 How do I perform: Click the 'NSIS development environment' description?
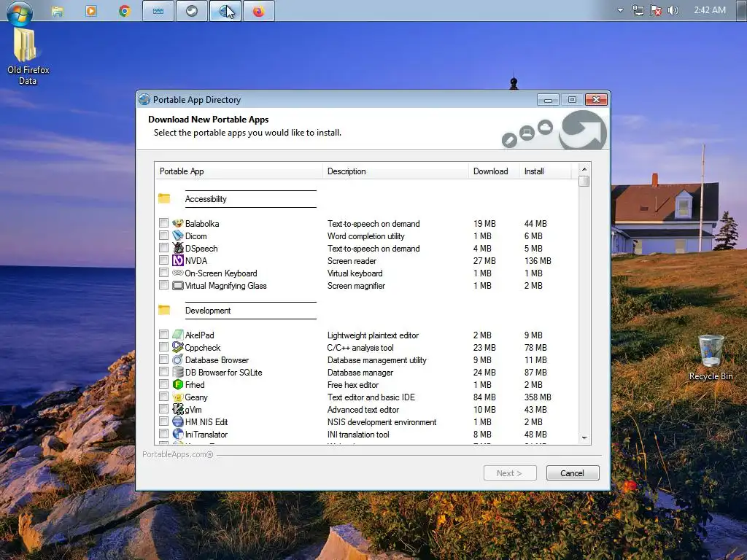click(382, 422)
